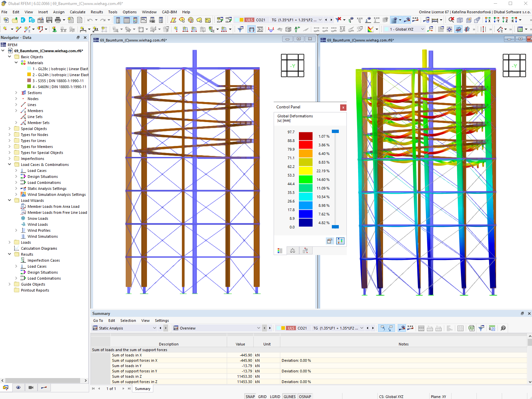The image size is (532, 399).
Task: Select the ULS design situation icon
Action: (x=249, y=20)
